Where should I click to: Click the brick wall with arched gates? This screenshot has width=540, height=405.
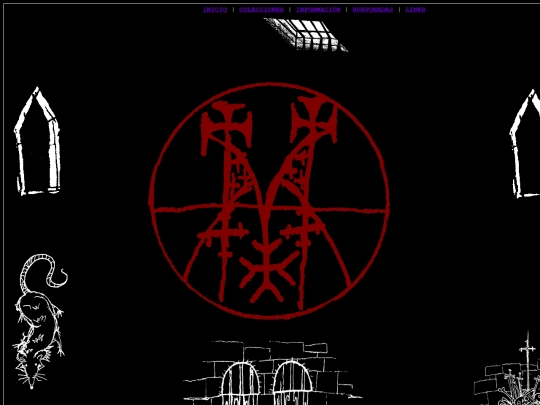[272, 373]
